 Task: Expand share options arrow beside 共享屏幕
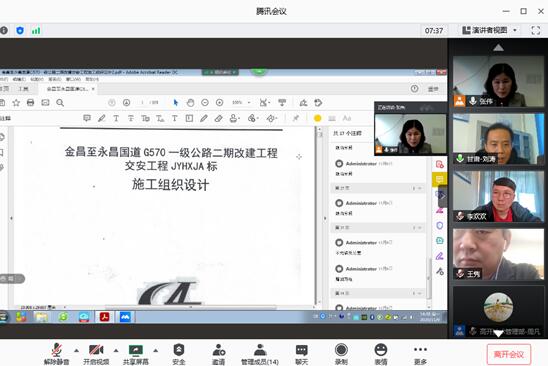pos(156,350)
